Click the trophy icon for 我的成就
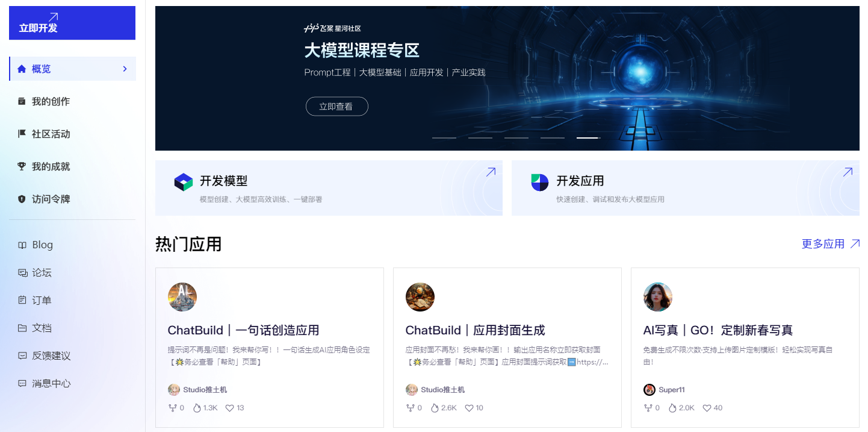The image size is (868, 432). [x=22, y=166]
